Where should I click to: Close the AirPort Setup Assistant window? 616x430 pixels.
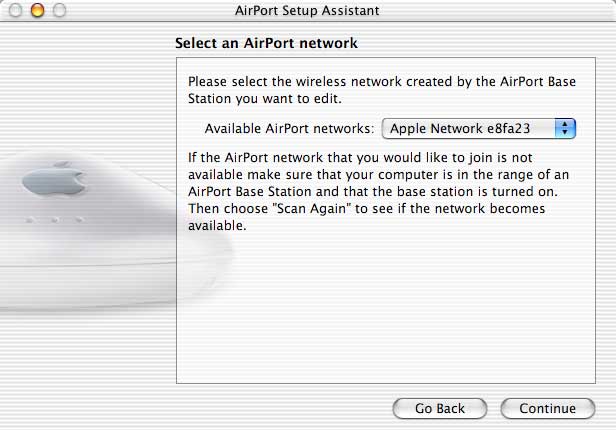(15, 11)
